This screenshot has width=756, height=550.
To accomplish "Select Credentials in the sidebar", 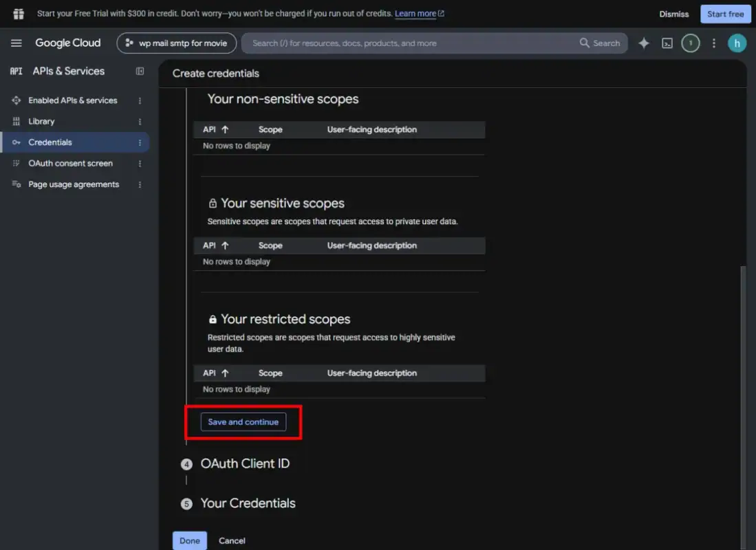I will click(50, 142).
